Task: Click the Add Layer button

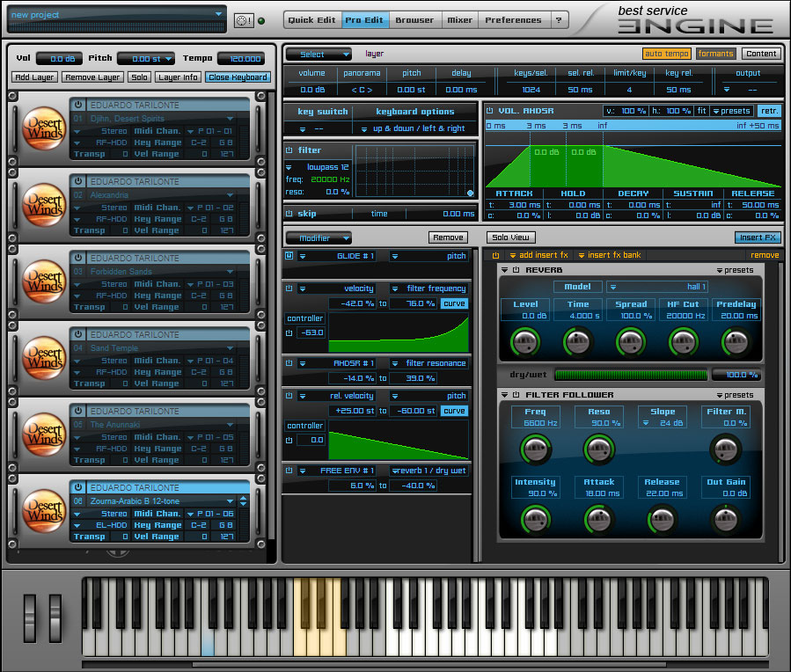Action: 34,77
